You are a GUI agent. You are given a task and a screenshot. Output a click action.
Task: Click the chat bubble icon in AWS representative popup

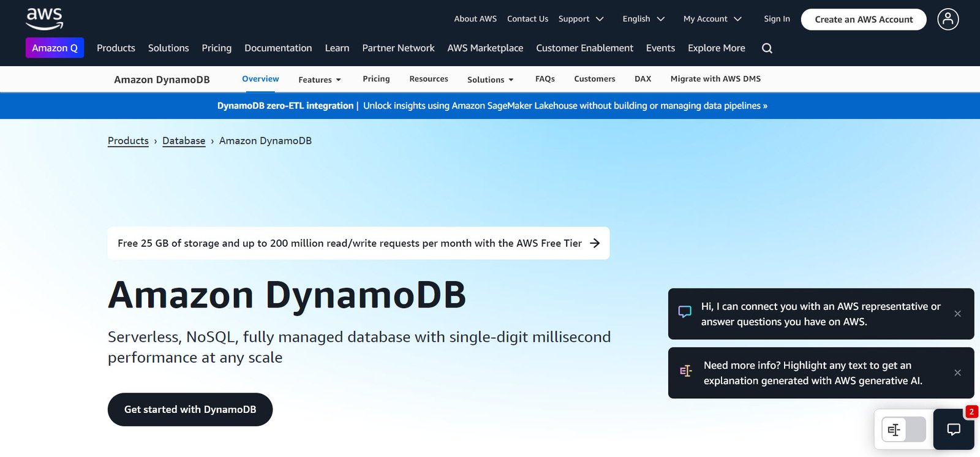point(685,312)
